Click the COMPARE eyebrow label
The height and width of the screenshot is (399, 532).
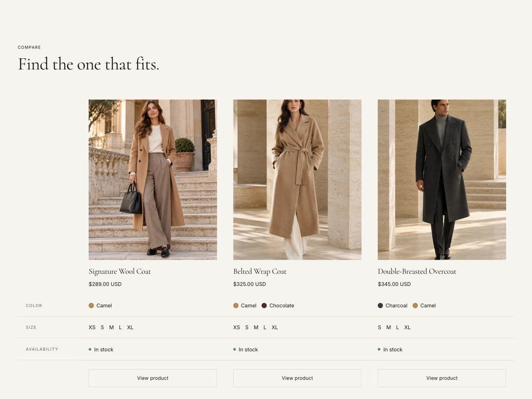coord(29,47)
